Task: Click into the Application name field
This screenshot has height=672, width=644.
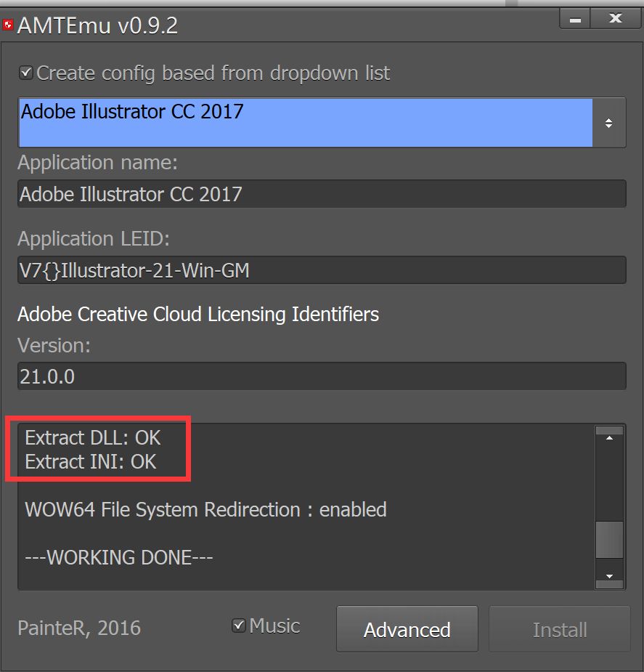Action: click(x=321, y=194)
